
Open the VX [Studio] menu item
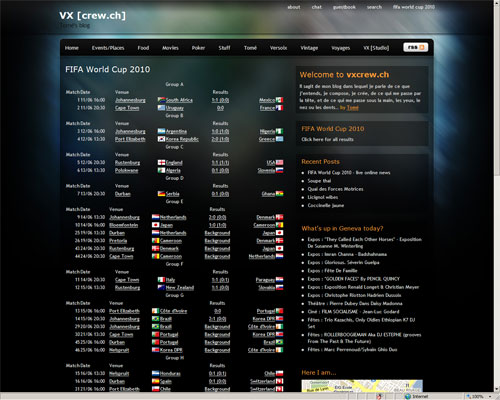376,48
